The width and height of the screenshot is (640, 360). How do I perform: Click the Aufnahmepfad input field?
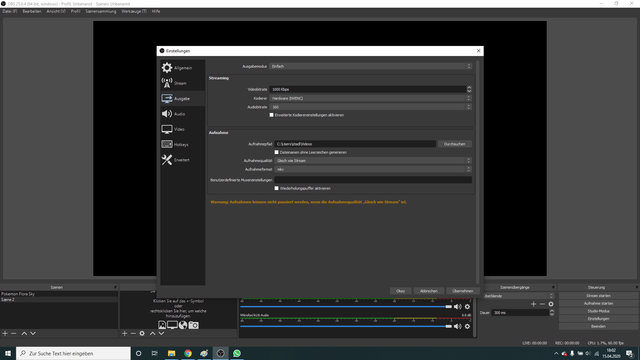pos(355,144)
